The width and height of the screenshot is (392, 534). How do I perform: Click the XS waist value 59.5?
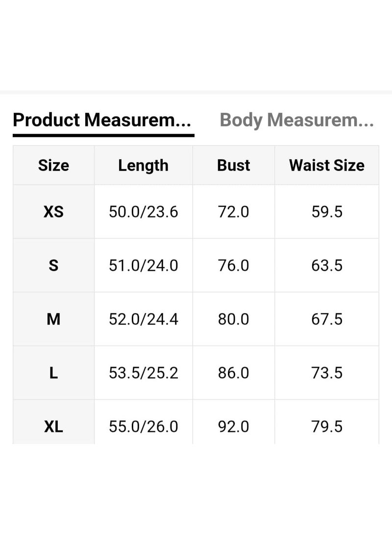coord(327,212)
